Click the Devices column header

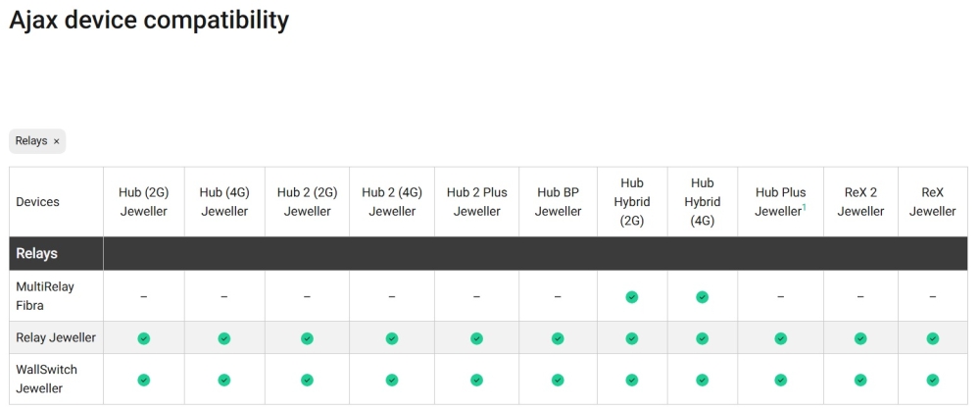[x=38, y=202]
